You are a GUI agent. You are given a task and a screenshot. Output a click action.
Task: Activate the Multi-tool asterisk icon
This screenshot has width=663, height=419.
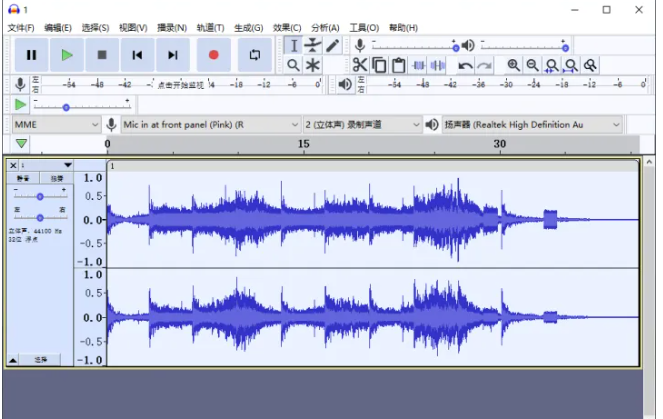point(313,65)
